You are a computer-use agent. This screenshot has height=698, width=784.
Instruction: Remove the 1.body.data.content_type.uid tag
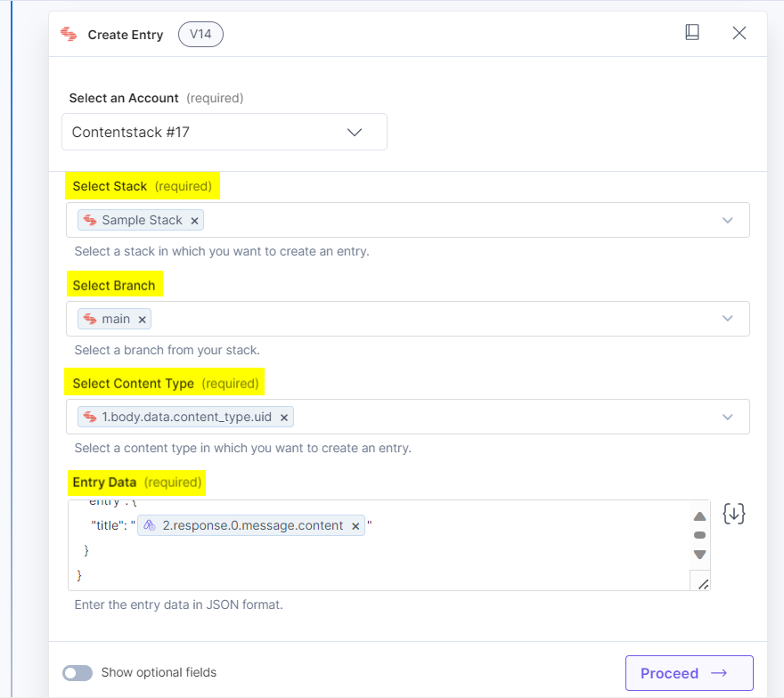click(284, 418)
